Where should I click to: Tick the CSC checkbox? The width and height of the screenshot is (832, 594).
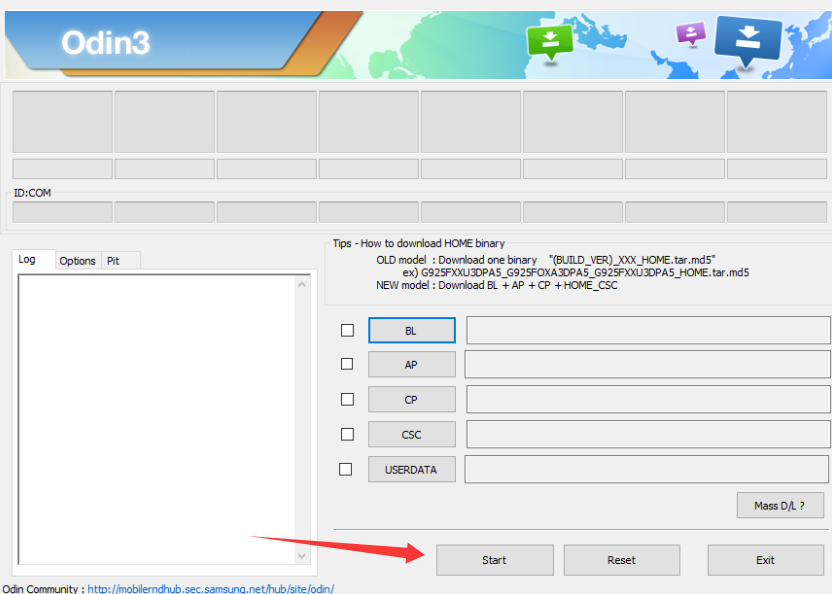[x=348, y=434]
